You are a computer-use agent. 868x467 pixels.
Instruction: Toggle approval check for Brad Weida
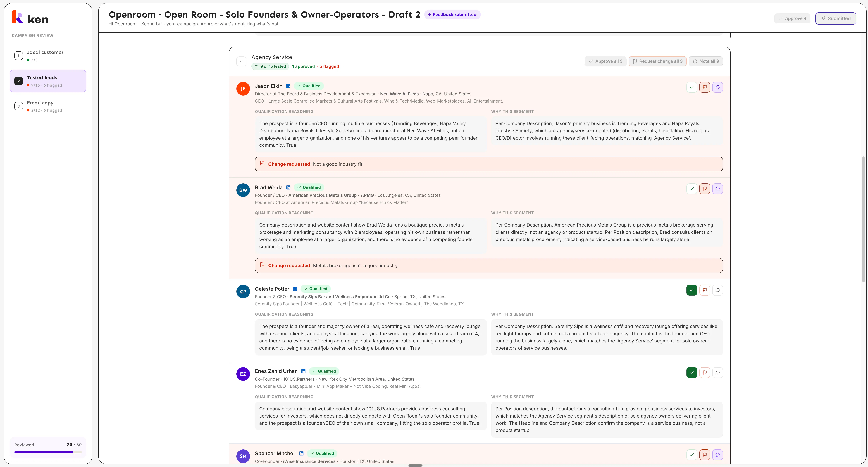692,189
